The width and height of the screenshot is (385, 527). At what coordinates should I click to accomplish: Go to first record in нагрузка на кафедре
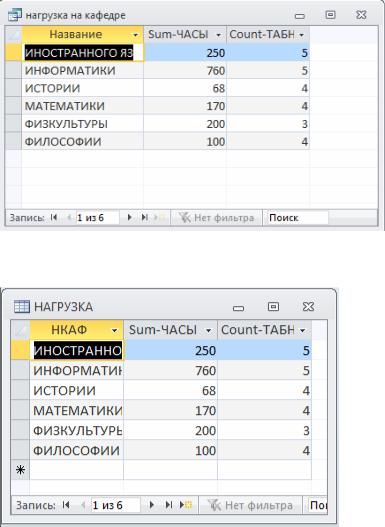point(54,217)
